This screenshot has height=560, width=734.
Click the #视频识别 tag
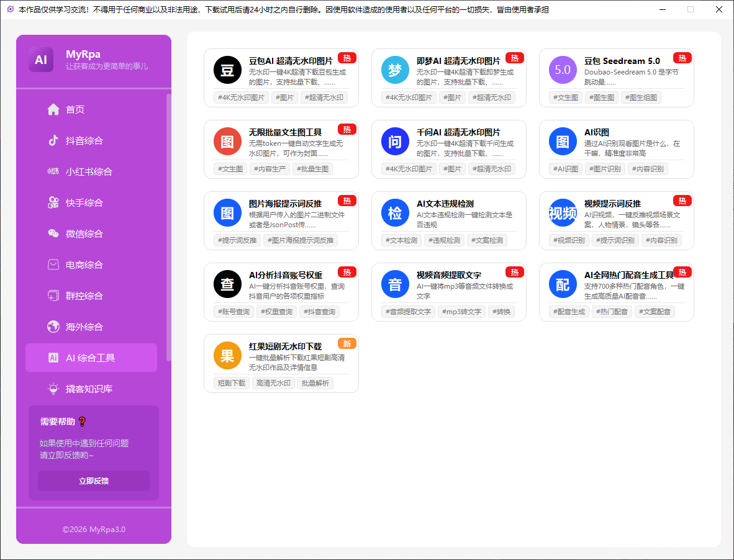pyautogui.click(x=569, y=240)
